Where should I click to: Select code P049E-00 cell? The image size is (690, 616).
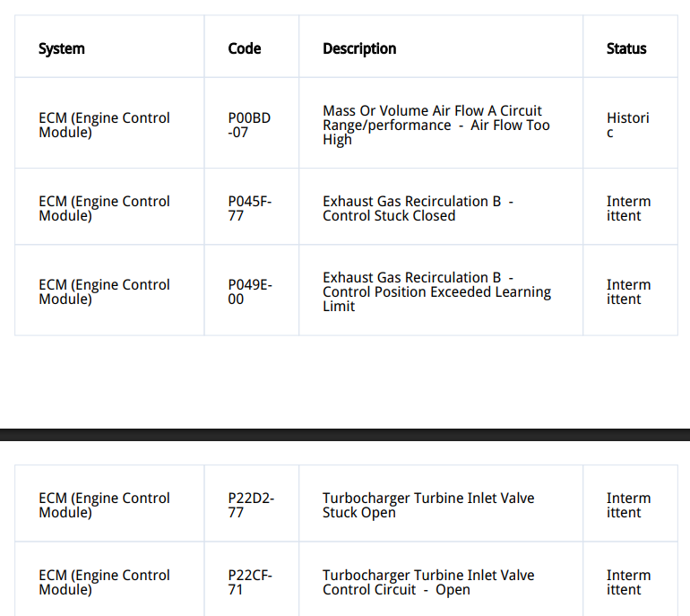point(249,291)
